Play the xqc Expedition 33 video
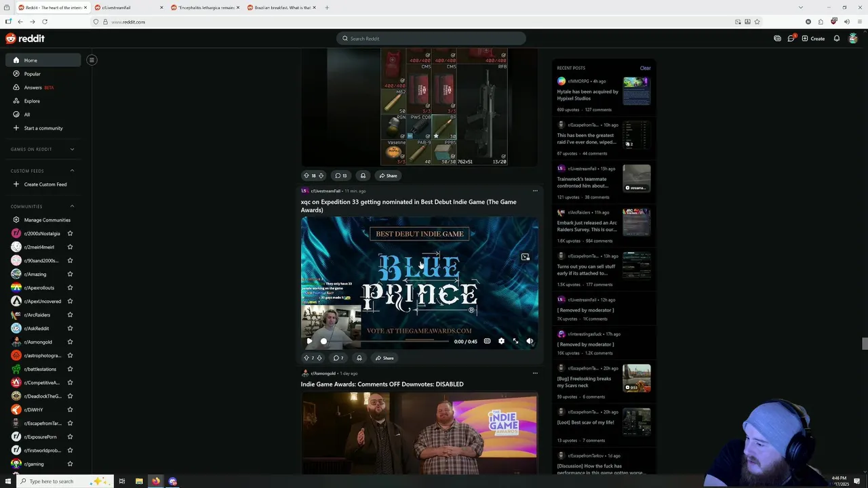The height and width of the screenshot is (488, 868). click(x=309, y=341)
